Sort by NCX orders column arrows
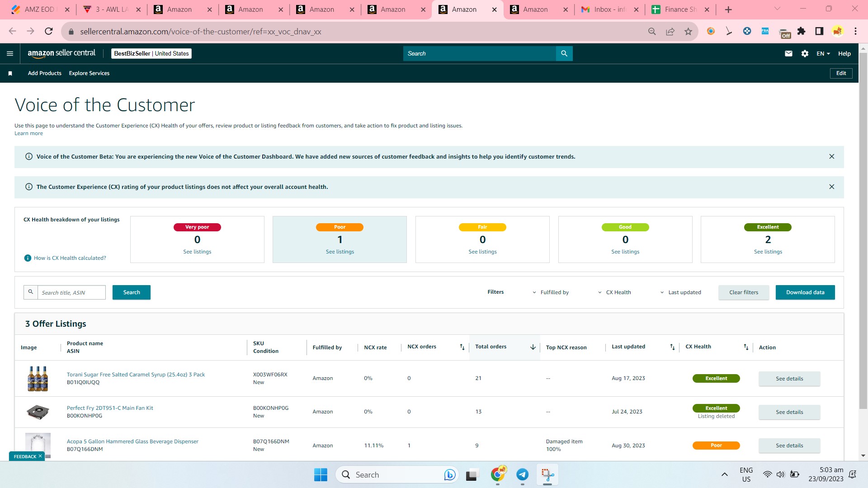Viewport: 868px width, 488px height. [x=462, y=347]
